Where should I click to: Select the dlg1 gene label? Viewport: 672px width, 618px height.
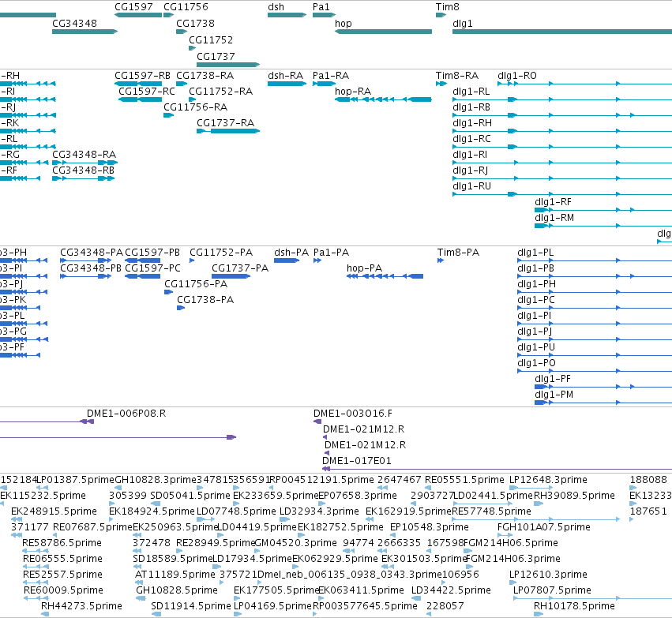pyautogui.click(x=463, y=24)
